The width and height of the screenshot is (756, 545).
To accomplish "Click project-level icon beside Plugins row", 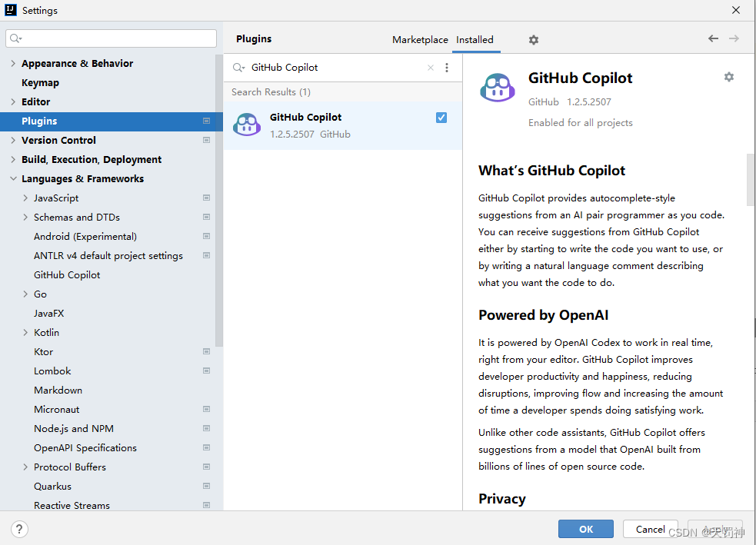I will click(206, 121).
